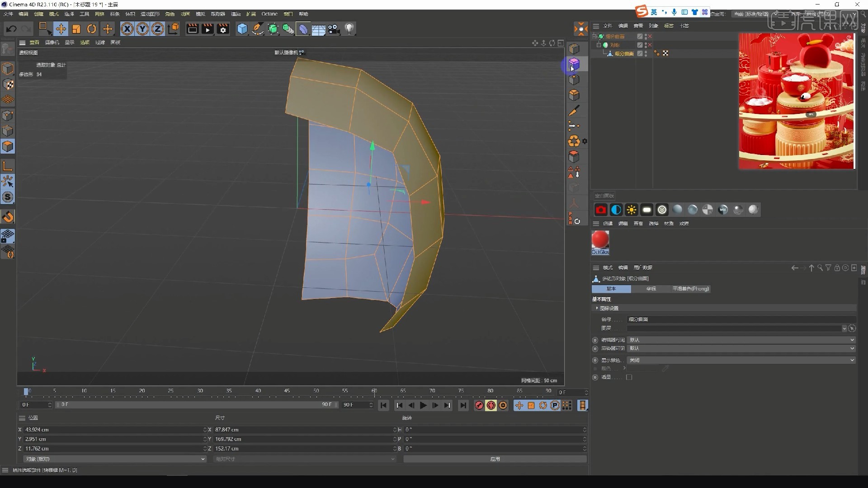The width and height of the screenshot is (868, 488).
Task: Click frame 30 on the timeline ruler
Action: click(200, 391)
